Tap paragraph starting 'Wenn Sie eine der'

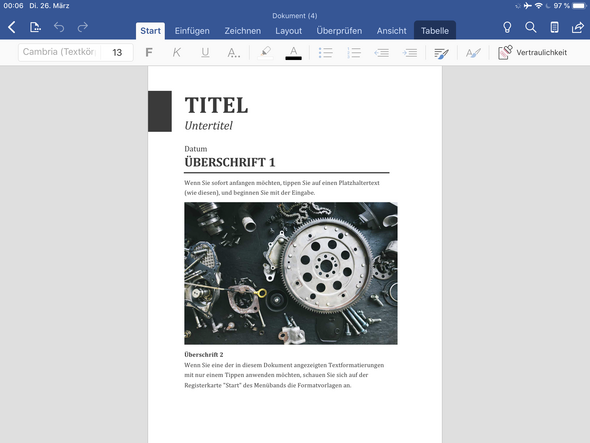pyautogui.click(x=284, y=375)
